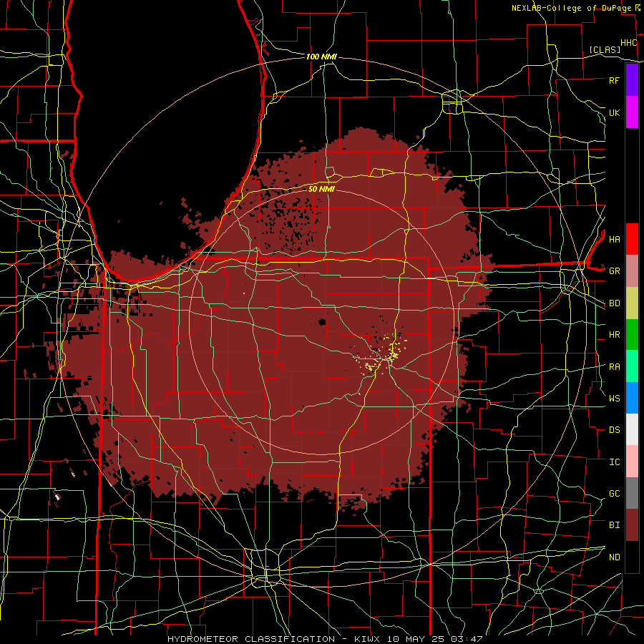Click the HR green legend swatch

(632, 335)
